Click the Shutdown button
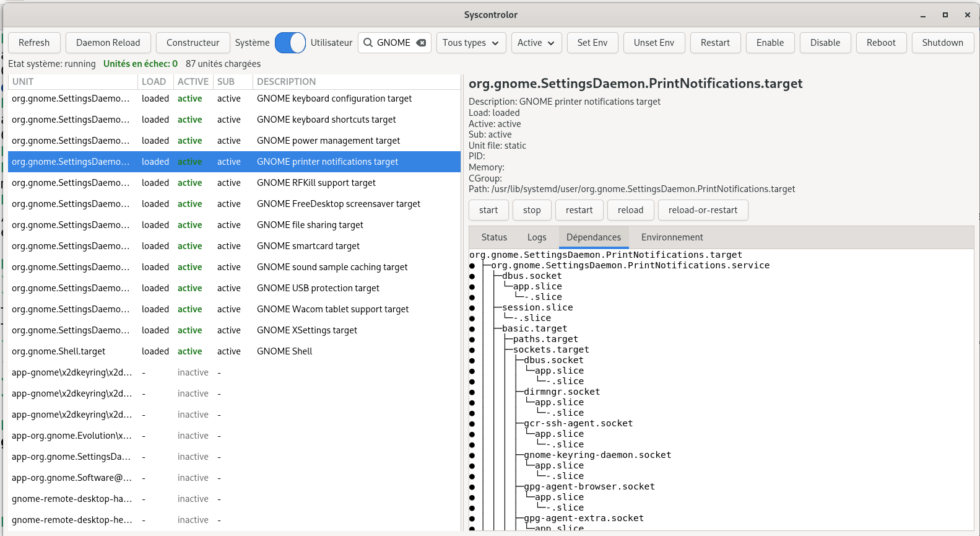Screen dimensions: 980x536 (x=943, y=43)
